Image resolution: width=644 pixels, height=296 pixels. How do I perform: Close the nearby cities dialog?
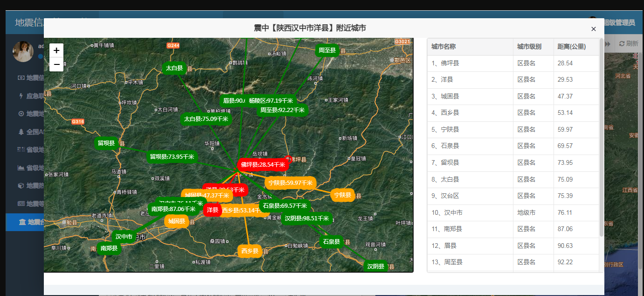click(594, 29)
